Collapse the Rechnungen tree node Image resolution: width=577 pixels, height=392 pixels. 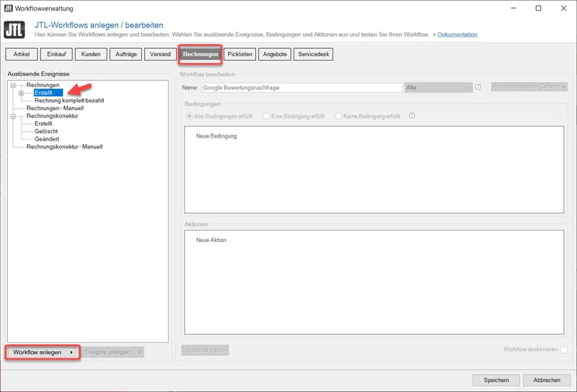(x=13, y=85)
